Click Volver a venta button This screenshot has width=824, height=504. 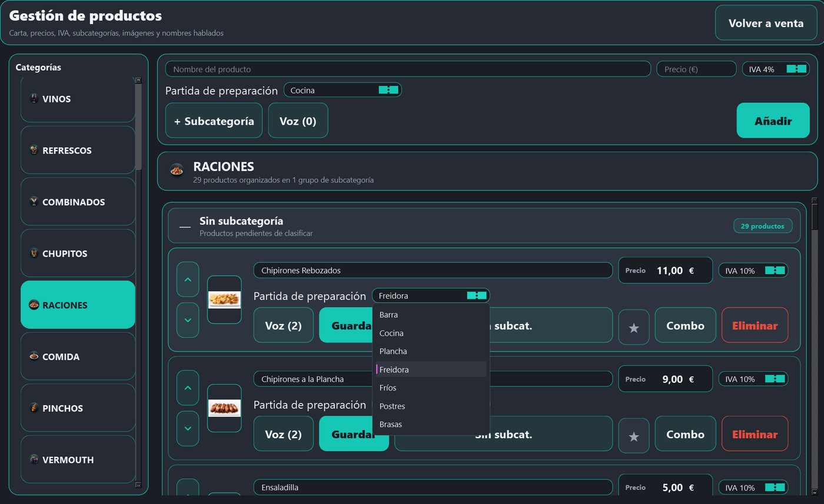click(x=766, y=23)
